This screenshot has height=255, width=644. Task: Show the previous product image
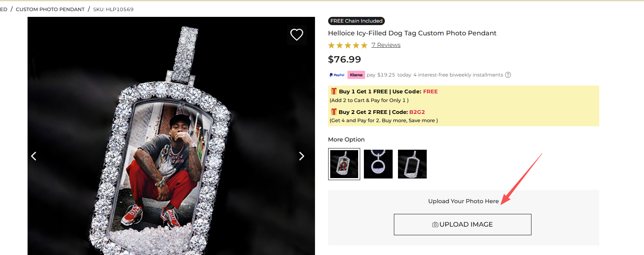click(34, 156)
